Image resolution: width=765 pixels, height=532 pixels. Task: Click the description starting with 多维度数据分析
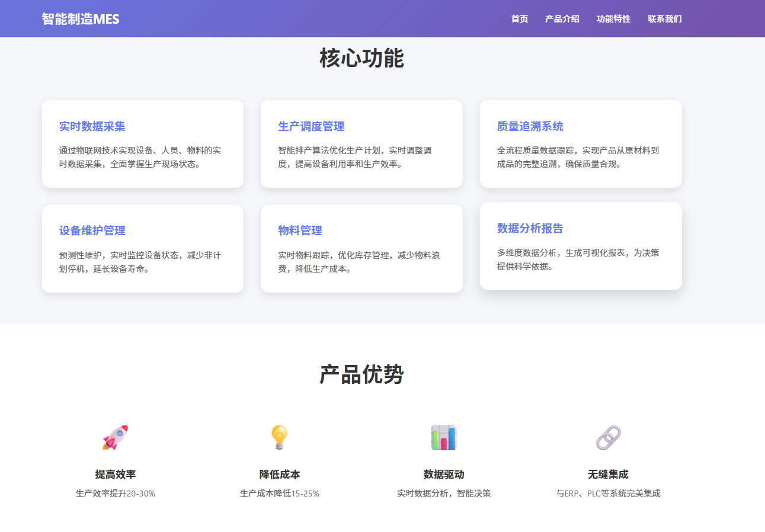578,259
